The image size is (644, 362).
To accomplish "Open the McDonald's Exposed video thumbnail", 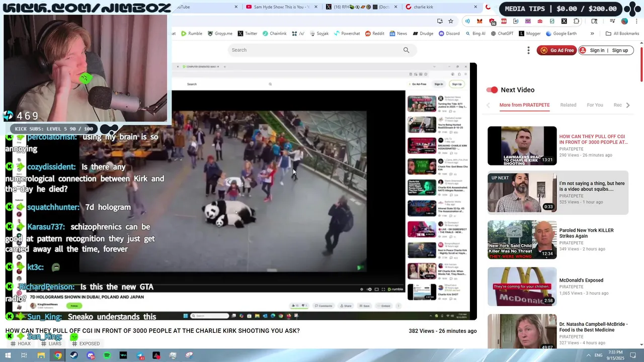I will pos(522,287).
